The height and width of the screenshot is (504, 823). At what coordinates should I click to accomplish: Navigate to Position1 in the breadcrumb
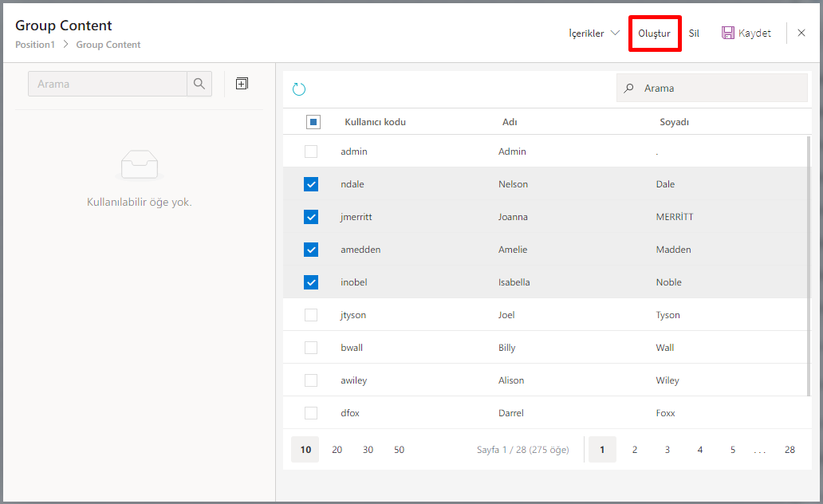click(35, 45)
